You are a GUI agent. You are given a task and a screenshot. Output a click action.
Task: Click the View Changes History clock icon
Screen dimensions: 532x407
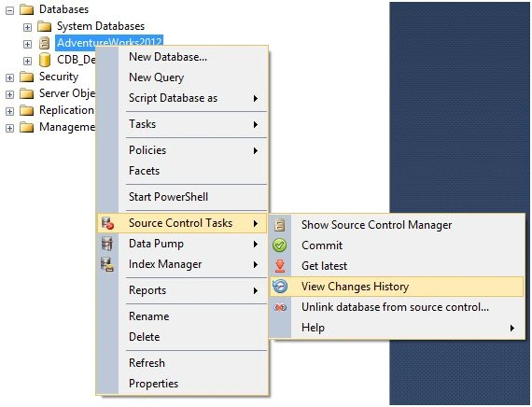(x=280, y=287)
